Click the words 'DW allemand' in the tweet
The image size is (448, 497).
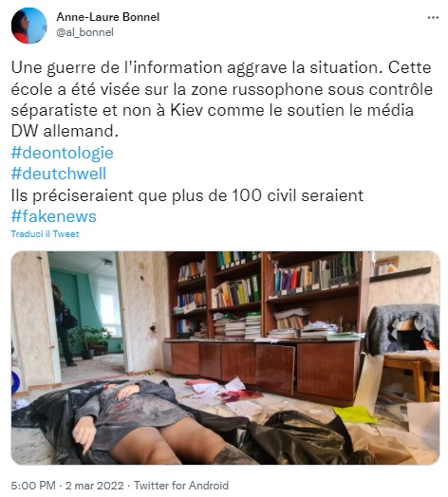point(65,132)
